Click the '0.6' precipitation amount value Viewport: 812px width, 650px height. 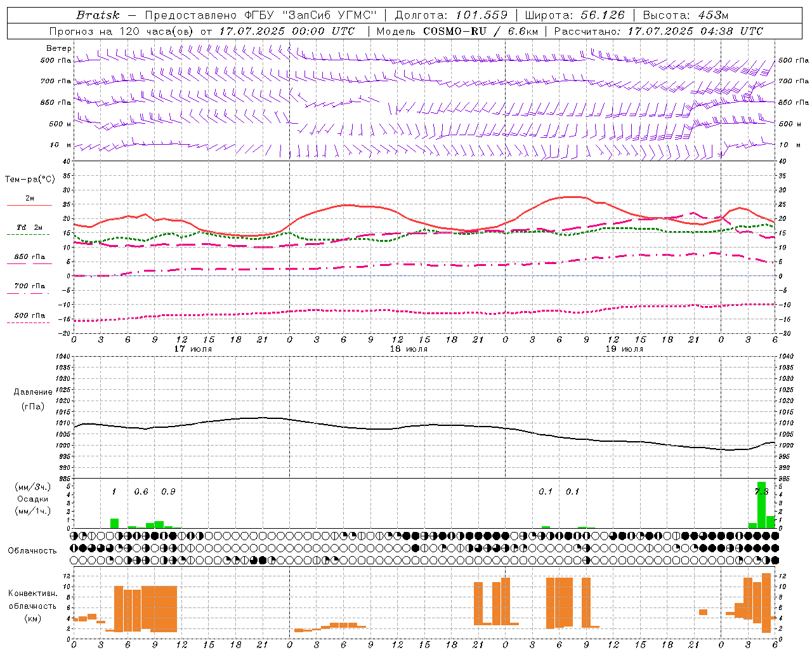pos(141,492)
